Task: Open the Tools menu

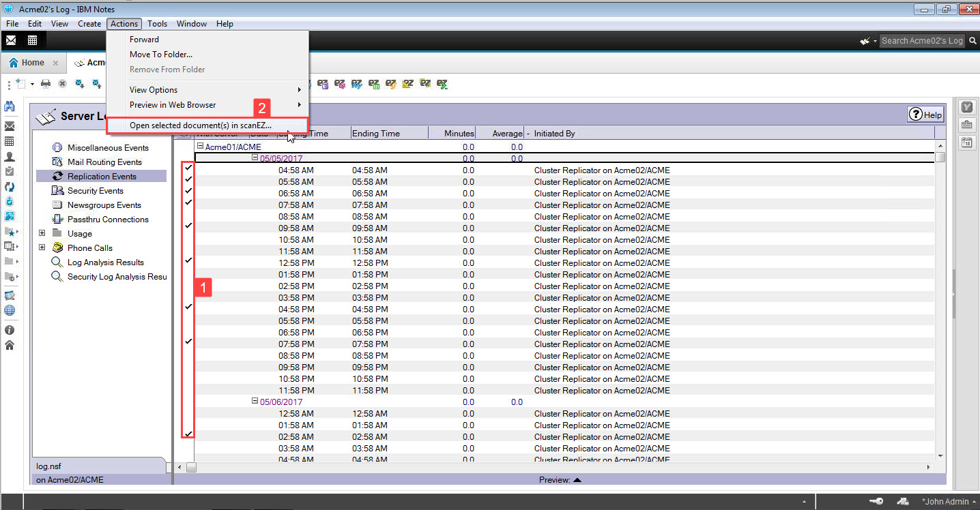Action: 157,23
